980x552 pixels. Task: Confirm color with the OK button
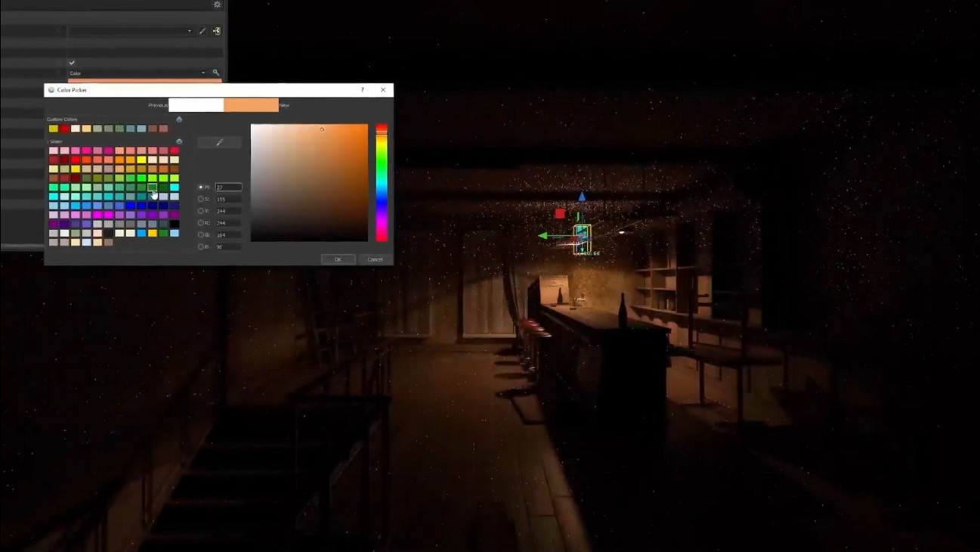tap(338, 259)
